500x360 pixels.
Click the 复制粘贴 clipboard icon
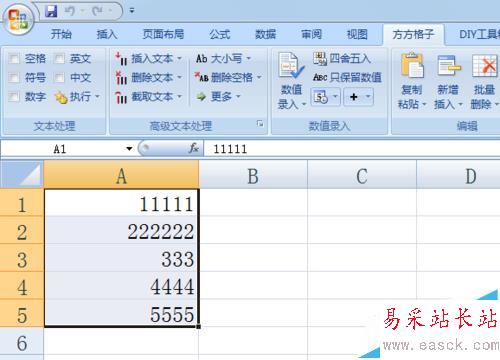pos(412,65)
